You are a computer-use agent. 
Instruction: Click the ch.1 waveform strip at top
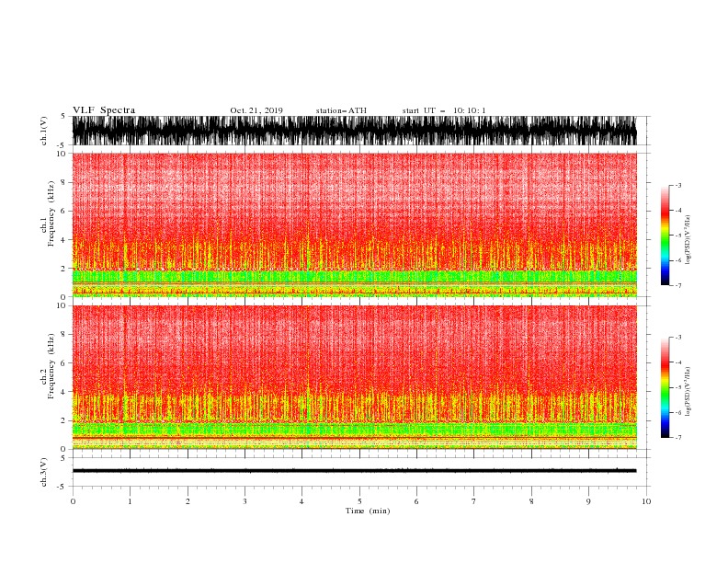(354, 131)
